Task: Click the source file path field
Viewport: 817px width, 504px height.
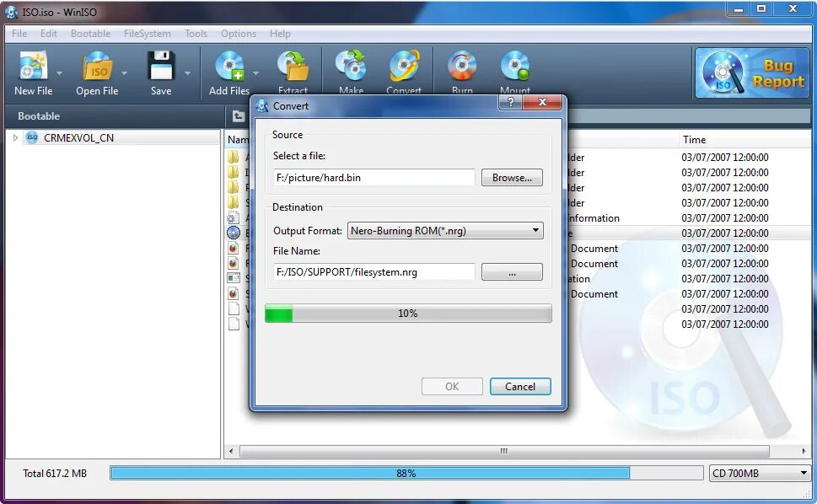Action: 374,178
